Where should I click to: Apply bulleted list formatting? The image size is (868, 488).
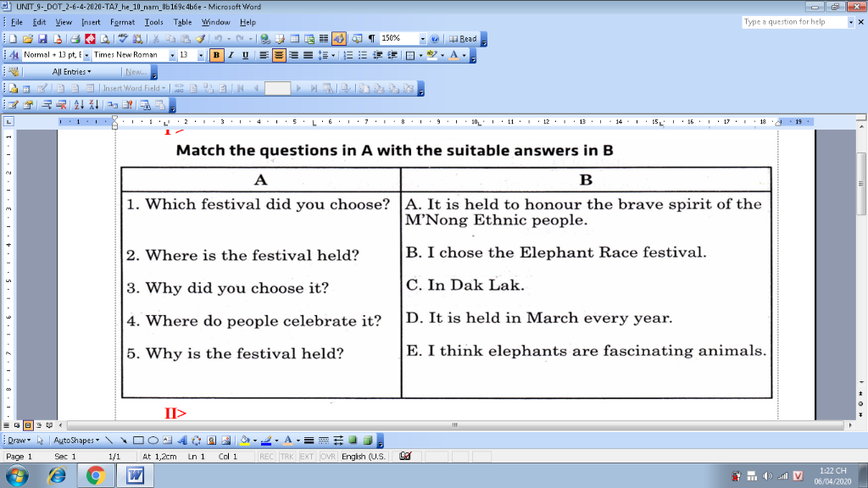363,55
